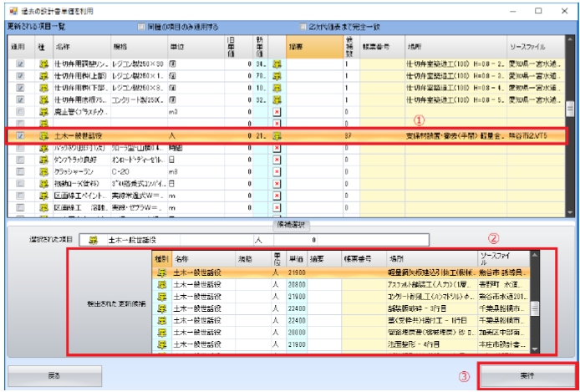This screenshot has width=580, height=392.
Task: Click the type icon of 土木一般世話役 row
Action: coord(43,135)
